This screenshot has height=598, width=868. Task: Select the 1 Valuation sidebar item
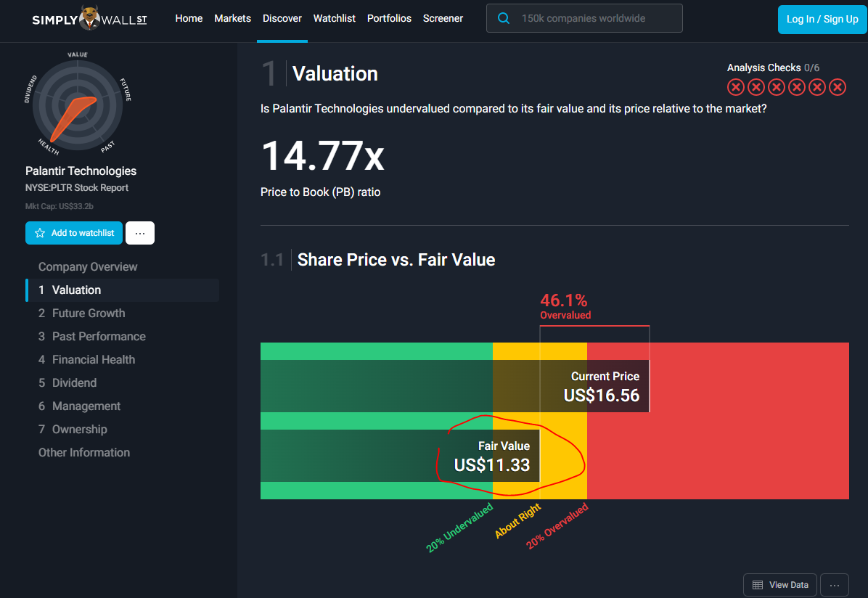click(x=123, y=290)
